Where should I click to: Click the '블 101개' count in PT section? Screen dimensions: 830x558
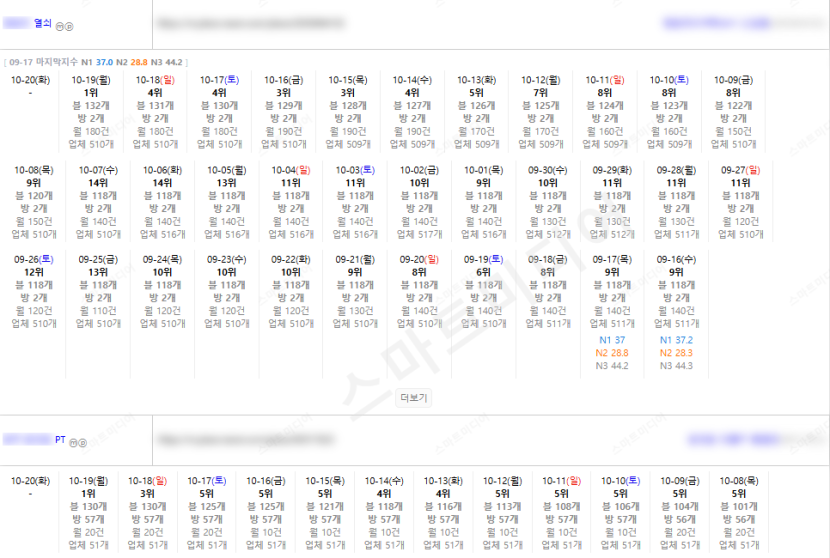tap(739, 507)
